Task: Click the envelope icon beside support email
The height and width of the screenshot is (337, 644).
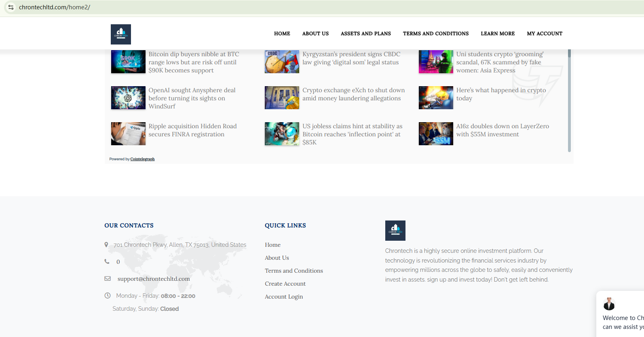Action: coord(108,279)
